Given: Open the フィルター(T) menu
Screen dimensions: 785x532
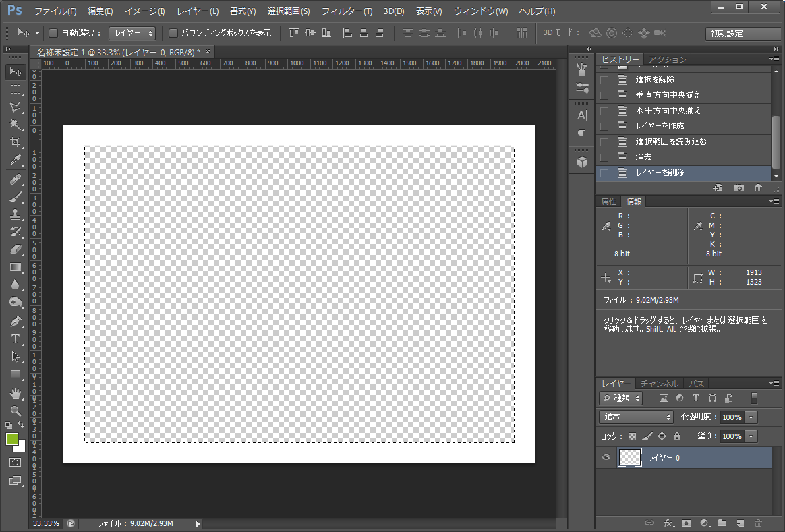Looking at the screenshot, I should point(347,11).
